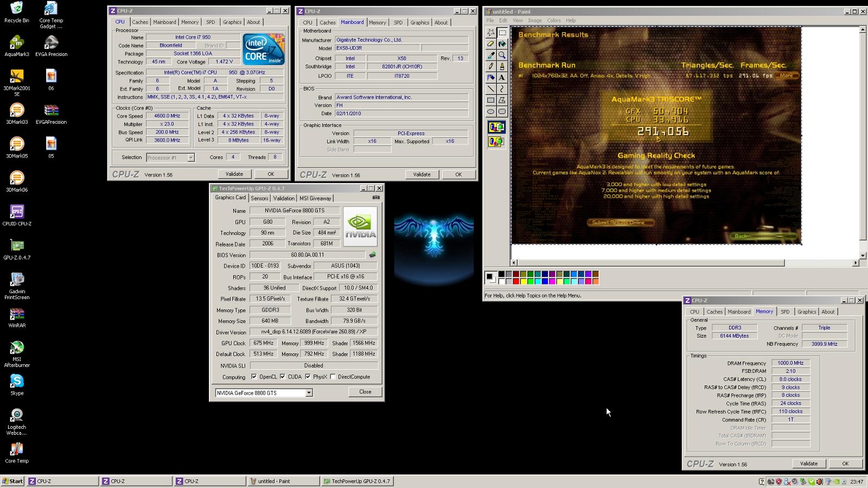The width and height of the screenshot is (868, 488).
Task: Toggle the CUDA checkbox in GPU-Z
Action: 282,377
